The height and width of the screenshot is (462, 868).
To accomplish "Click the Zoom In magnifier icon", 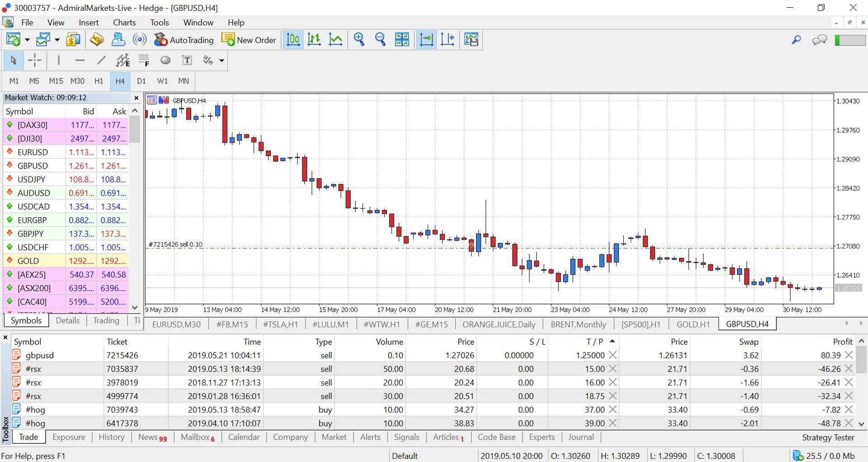I will [x=359, y=40].
